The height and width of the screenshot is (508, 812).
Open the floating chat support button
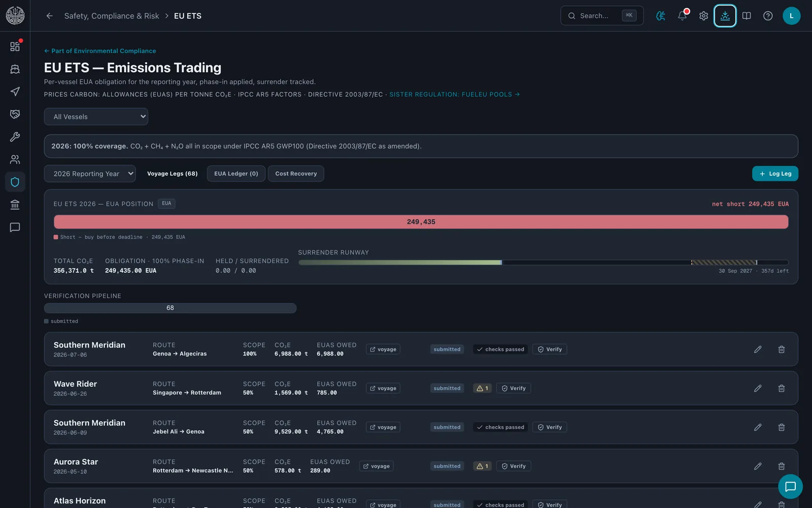(x=790, y=487)
